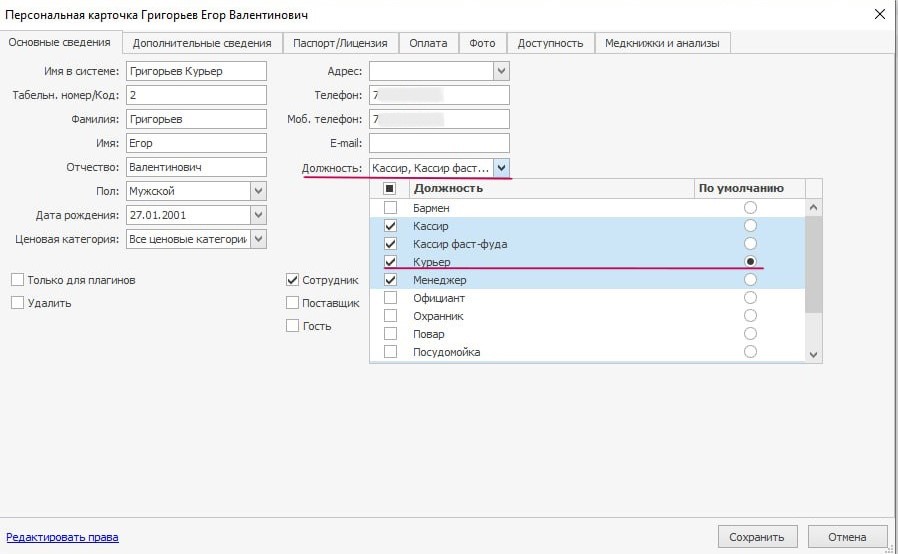
Task: Open the Медкнижки и анализы tab
Action: coord(662,43)
